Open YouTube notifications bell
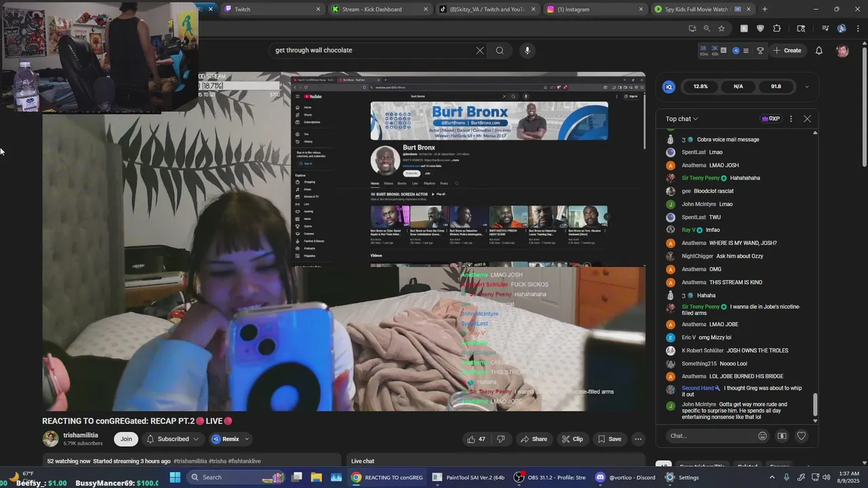The height and width of the screenshot is (488, 868). point(818,51)
